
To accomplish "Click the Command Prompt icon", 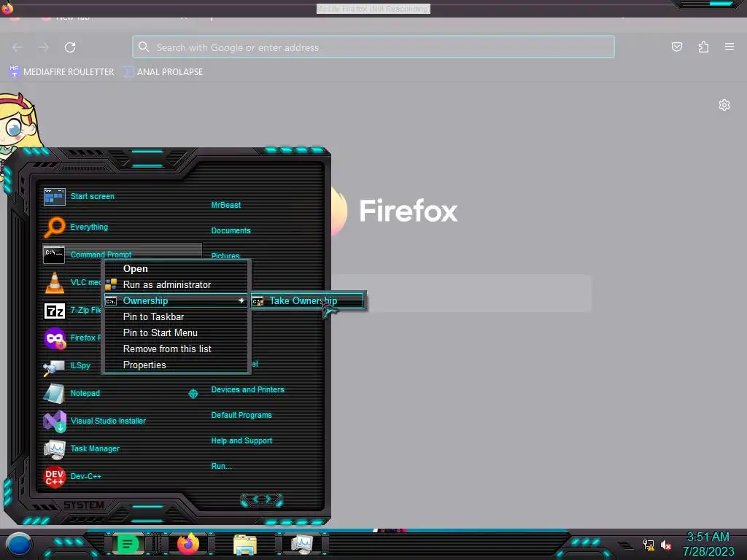I will pos(54,254).
